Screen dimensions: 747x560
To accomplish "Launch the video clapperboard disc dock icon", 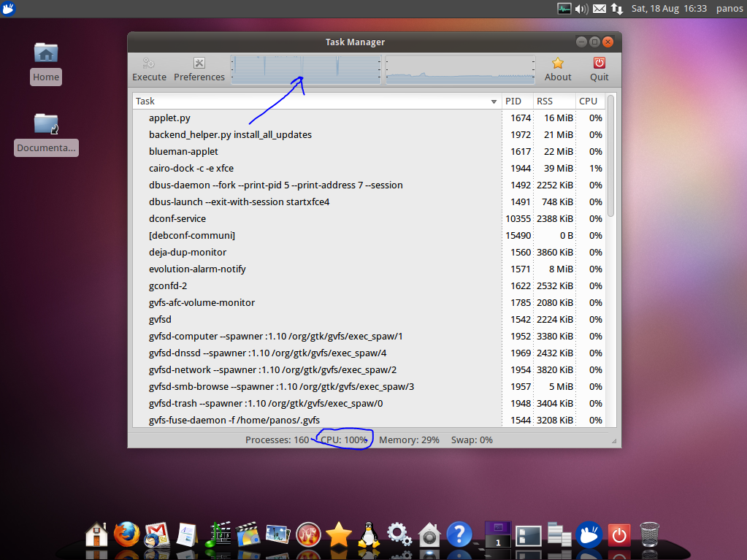I will click(248, 534).
